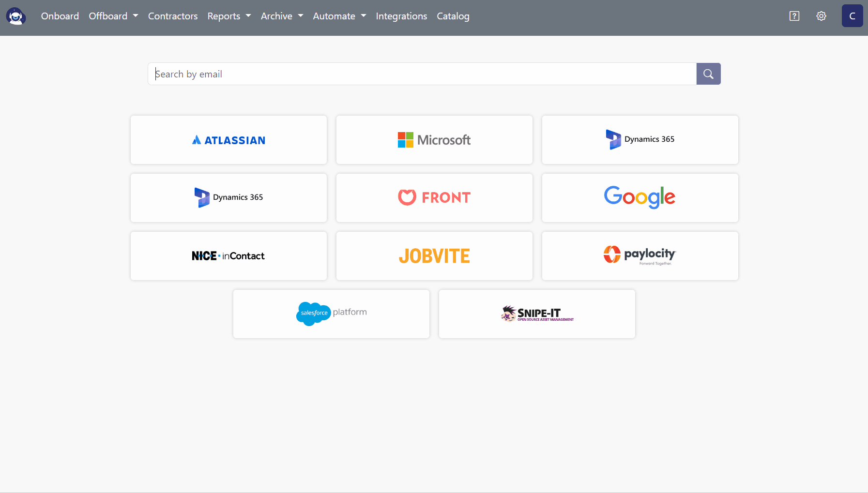Open the Snipe-IT asset management card

[x=537, y=314]
